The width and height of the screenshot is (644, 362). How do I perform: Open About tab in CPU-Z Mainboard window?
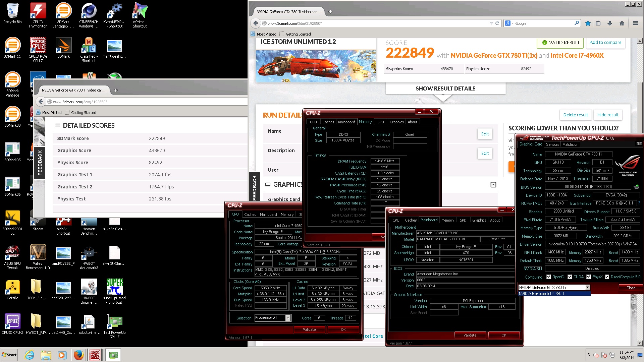coord(495,220)
